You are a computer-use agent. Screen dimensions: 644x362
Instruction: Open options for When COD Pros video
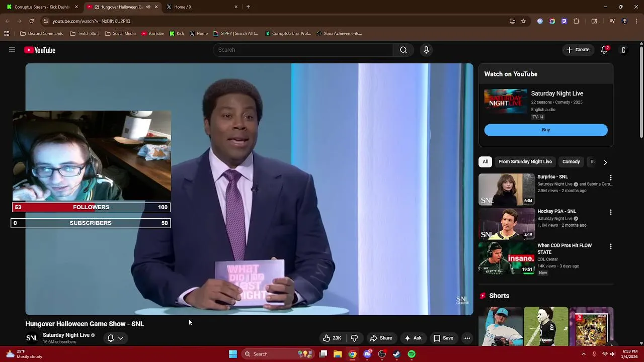pos(611,246)
